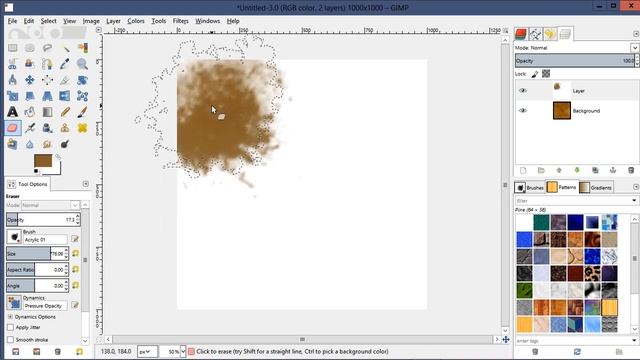Select the Zoom magnifier tool
640x360 pixels.
[82, 64]
